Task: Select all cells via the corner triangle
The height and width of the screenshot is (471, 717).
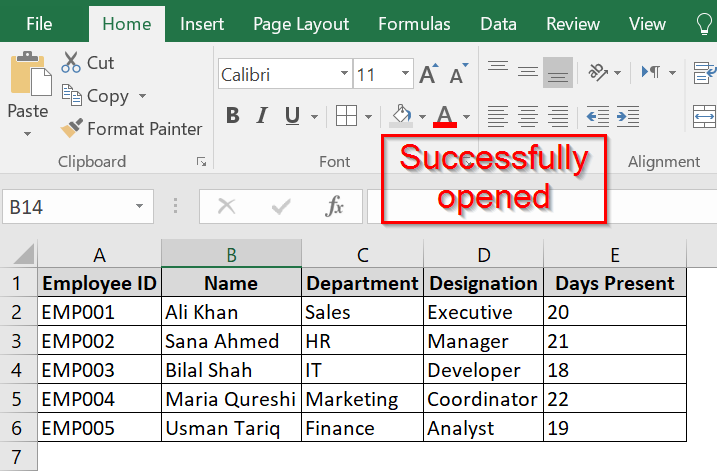Action: tap(24, 254)
